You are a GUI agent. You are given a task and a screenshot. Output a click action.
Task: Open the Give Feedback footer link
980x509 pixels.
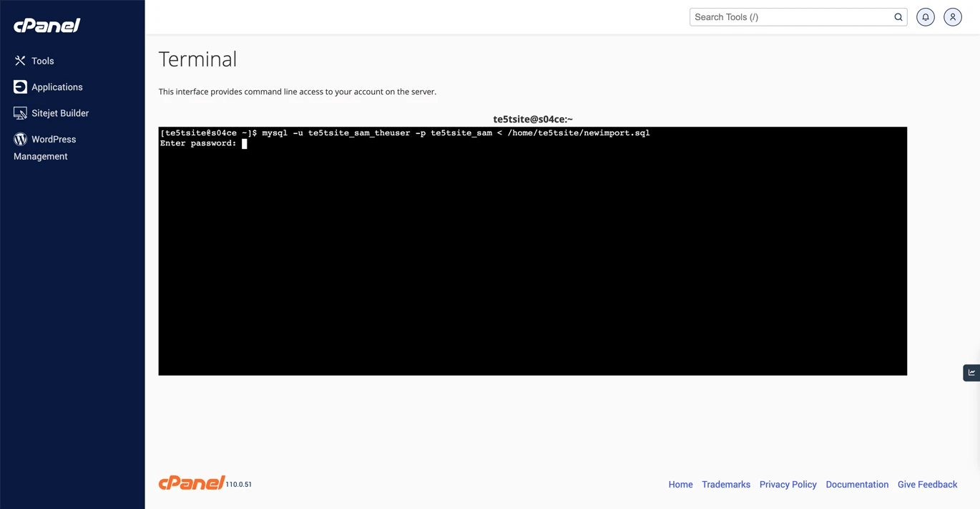coord(927,485)
